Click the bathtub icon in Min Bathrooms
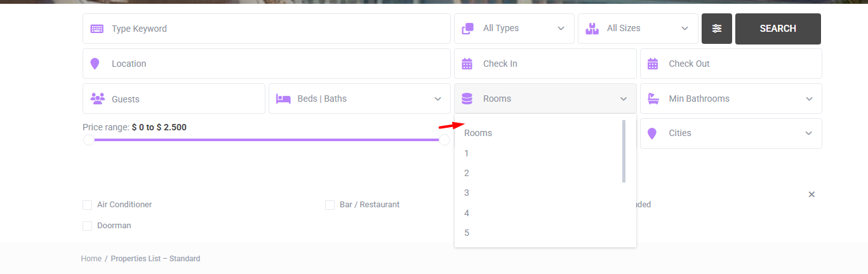The image size is (868, 274). [653, 99]
